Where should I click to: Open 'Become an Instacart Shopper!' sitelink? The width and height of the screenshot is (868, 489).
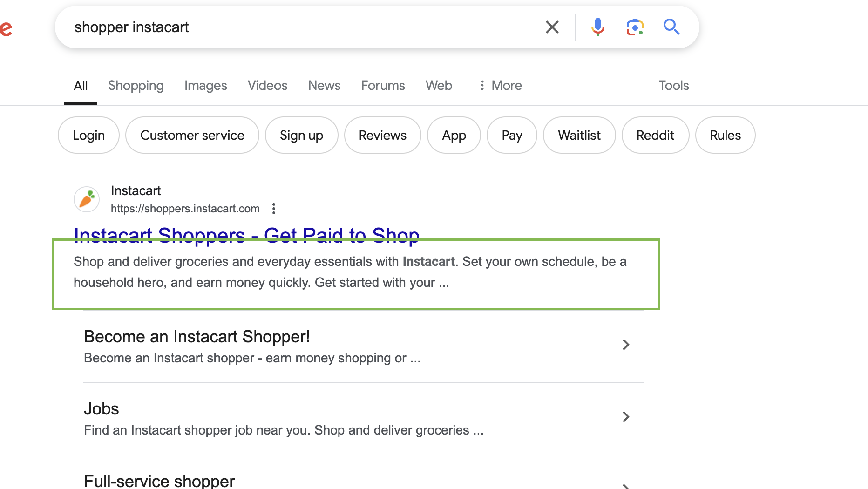[197, 337]
